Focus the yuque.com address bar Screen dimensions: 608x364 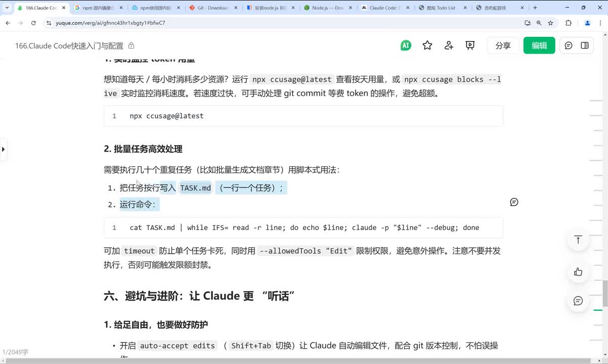[283, 23]
